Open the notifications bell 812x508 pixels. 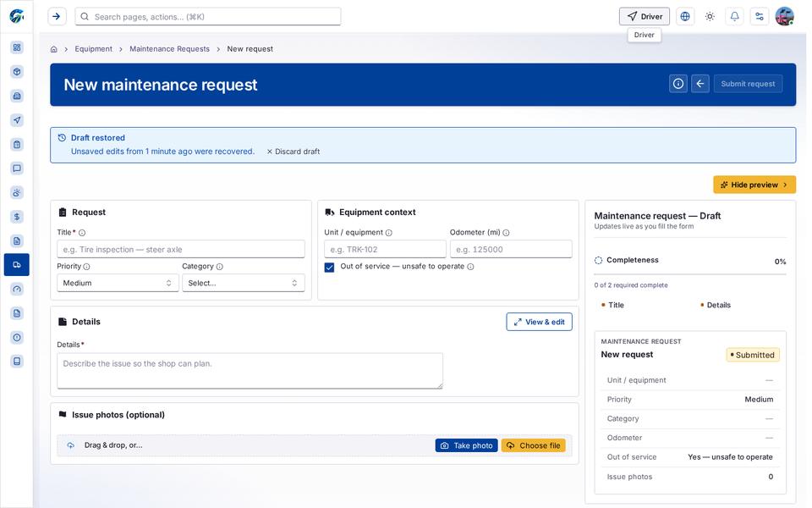734,17
